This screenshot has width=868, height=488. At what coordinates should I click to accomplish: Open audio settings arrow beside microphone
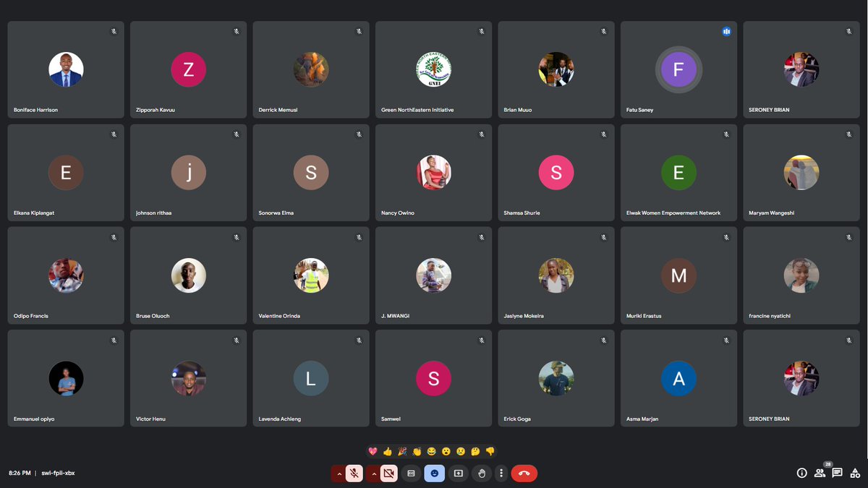pos(339,474)
